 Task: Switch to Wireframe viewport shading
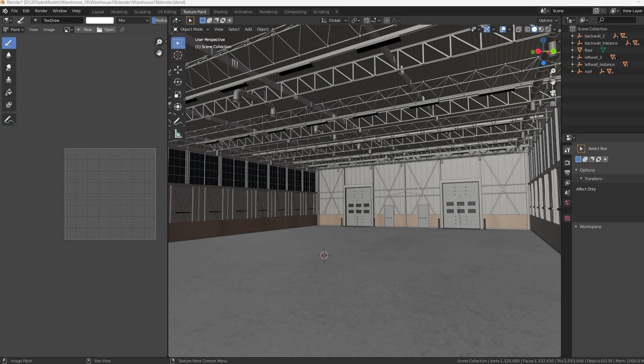(528, 29)
